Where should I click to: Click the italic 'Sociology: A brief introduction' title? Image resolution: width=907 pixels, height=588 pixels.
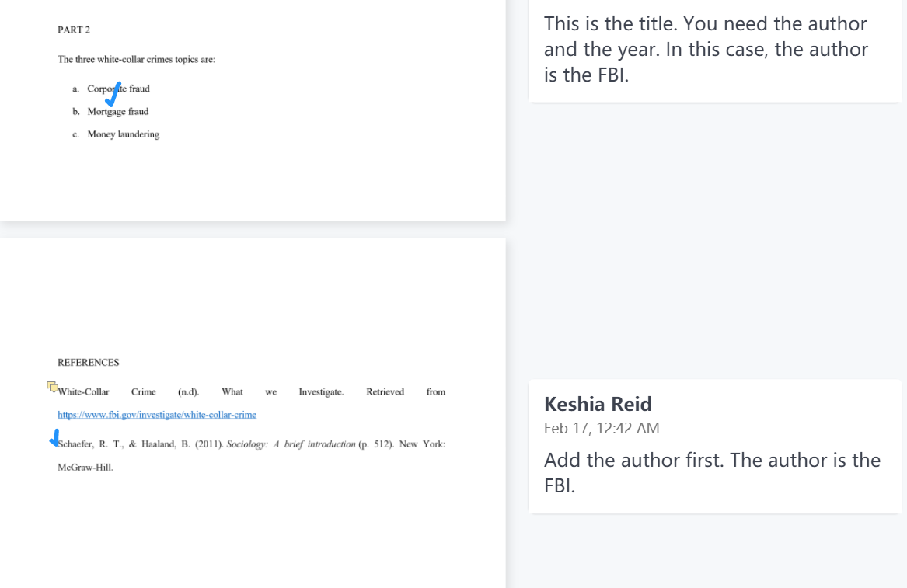291,444
